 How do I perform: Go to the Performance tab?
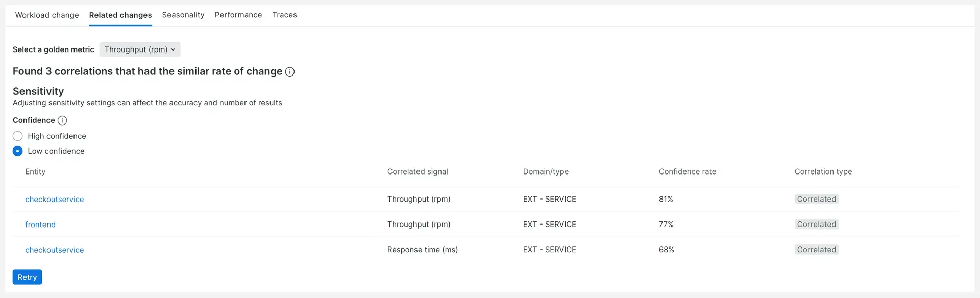tap(238, 15)
